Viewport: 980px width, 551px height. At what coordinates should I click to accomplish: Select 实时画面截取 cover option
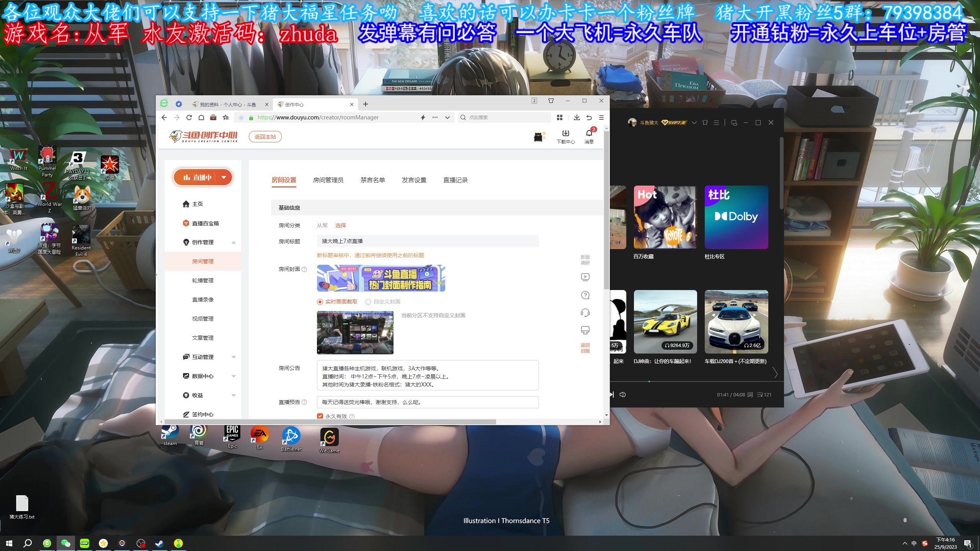click(x=337, y=302)
